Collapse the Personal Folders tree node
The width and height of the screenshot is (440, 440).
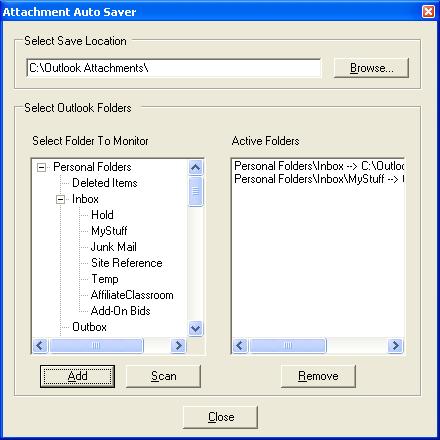pos(41,167)
